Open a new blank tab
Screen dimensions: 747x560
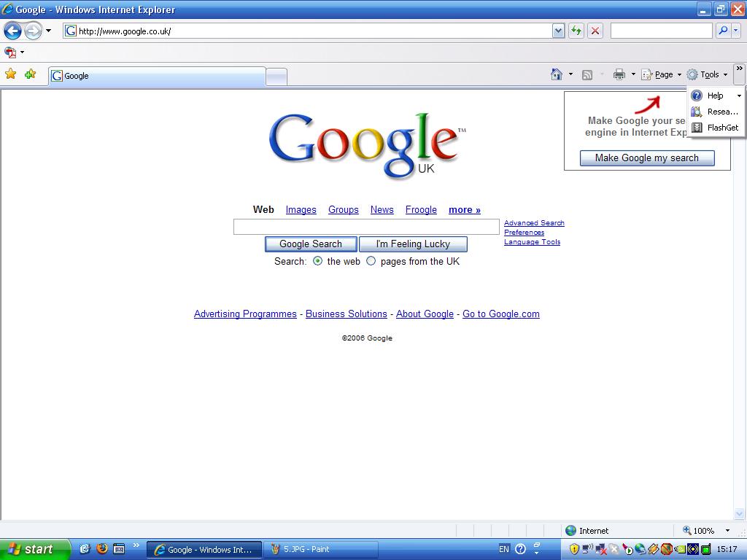[276, 77]
